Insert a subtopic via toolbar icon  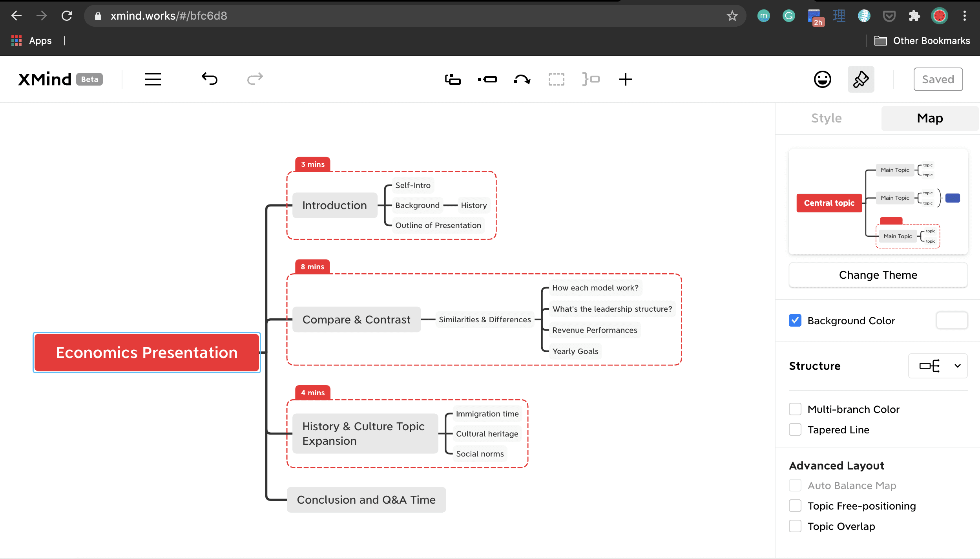click(487, 79)
